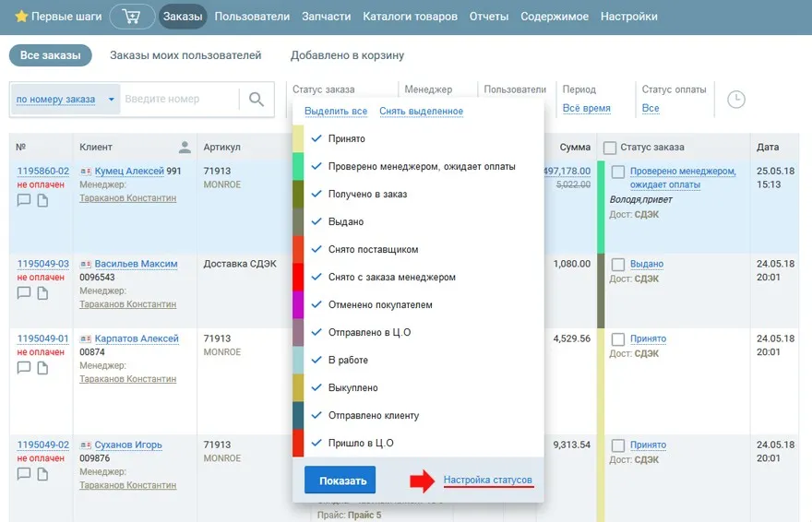Click the clock history icon
812x522 pixels.
tap(735, 100)
